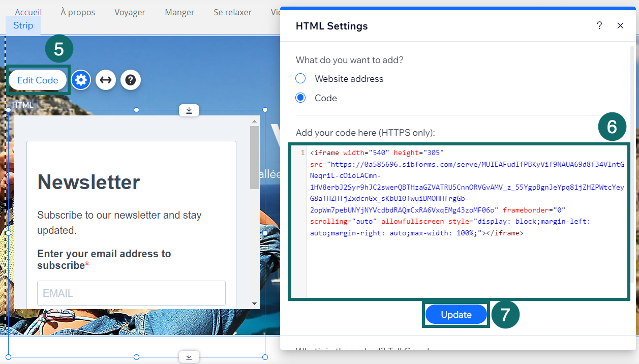The image size is (639, 364).
Task: Open the Accueil menu item
Action: coord(28,12)
